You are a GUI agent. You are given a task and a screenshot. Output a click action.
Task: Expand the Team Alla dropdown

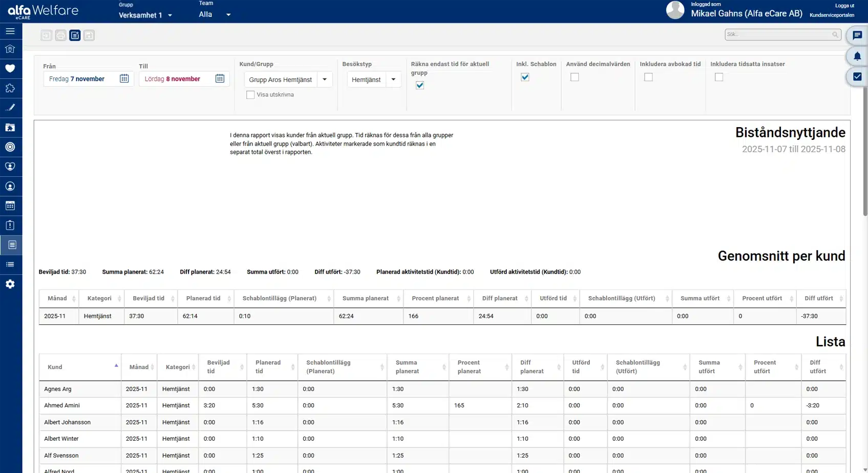228,14
